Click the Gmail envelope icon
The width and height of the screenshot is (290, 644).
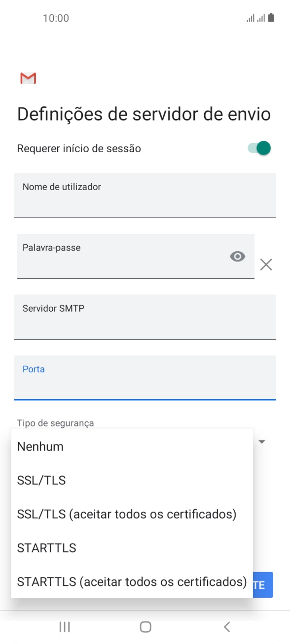click(x=28, y=78)
